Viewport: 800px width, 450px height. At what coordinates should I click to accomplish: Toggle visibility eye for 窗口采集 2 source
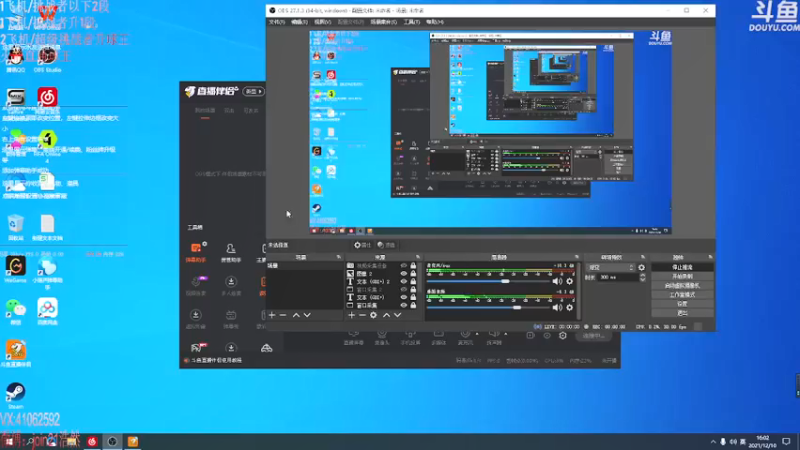404,289
